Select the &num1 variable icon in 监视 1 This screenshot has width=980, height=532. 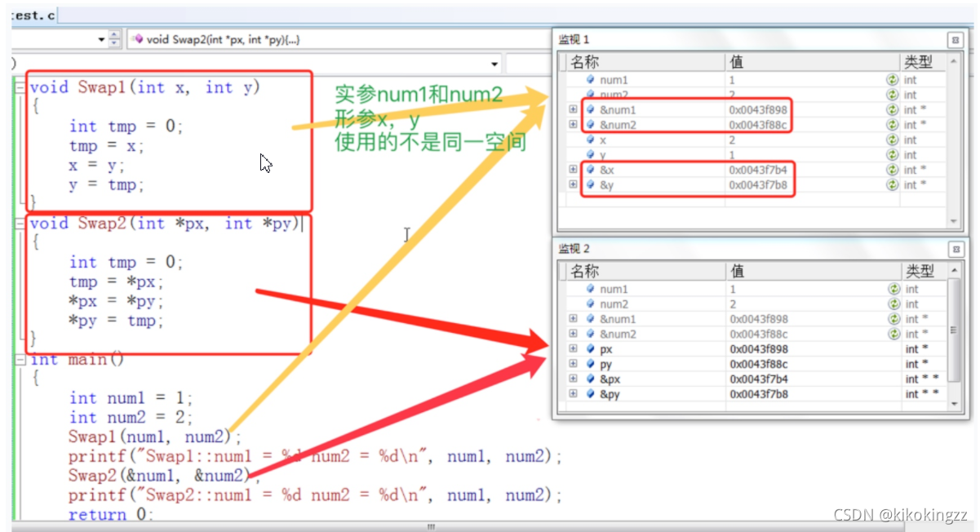coord(591,109)
